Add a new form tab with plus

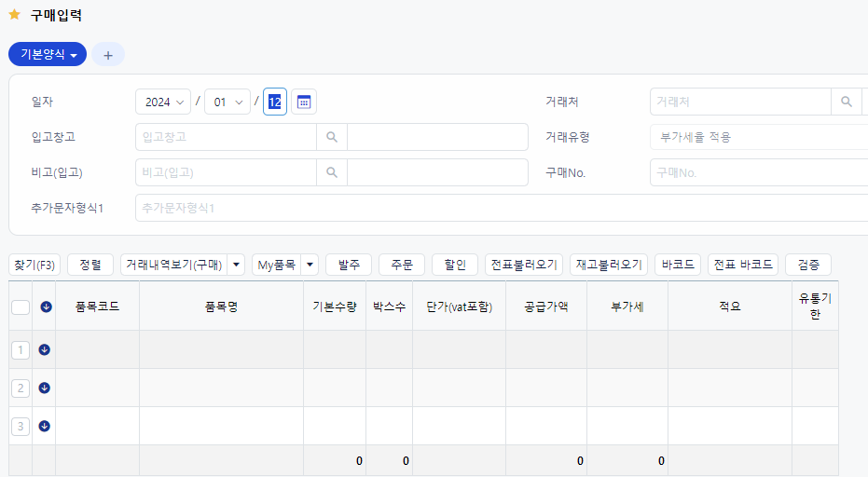point(108,55)
